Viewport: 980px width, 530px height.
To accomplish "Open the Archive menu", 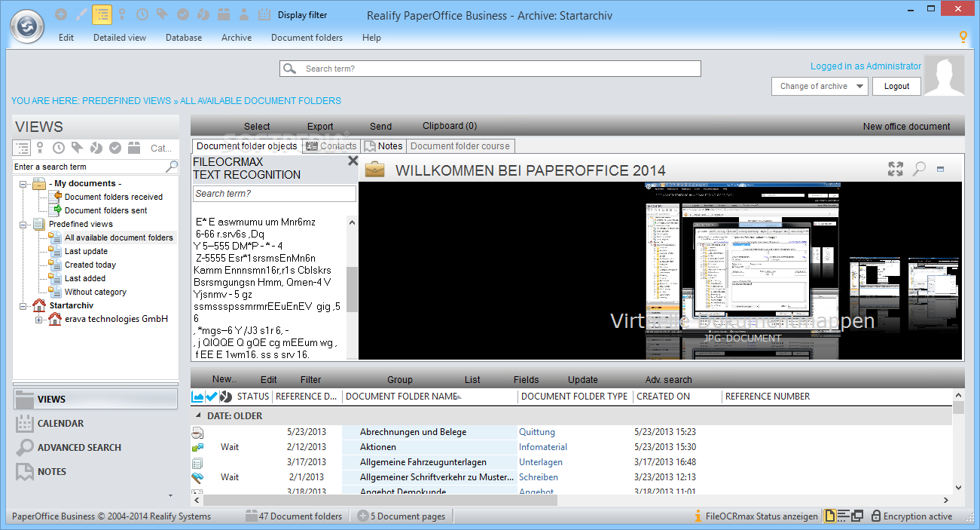I will [237, 38].
